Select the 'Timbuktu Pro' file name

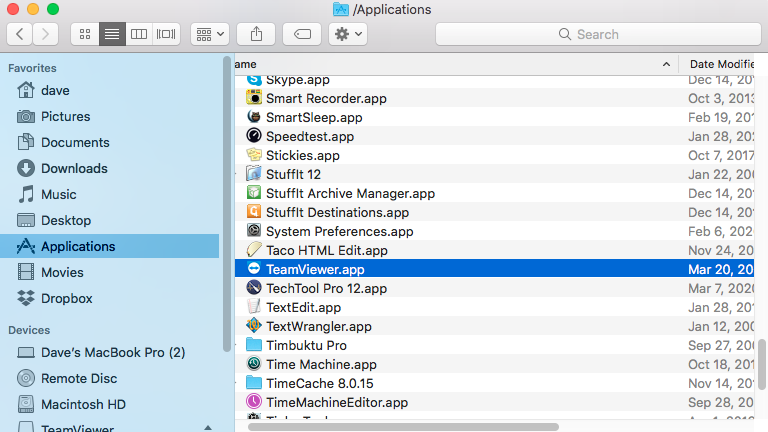pyautogui.click(x=306, y=345)
